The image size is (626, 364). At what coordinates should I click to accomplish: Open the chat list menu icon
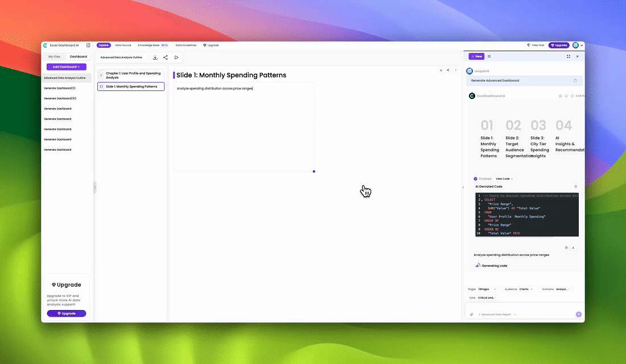pos(489,57)
